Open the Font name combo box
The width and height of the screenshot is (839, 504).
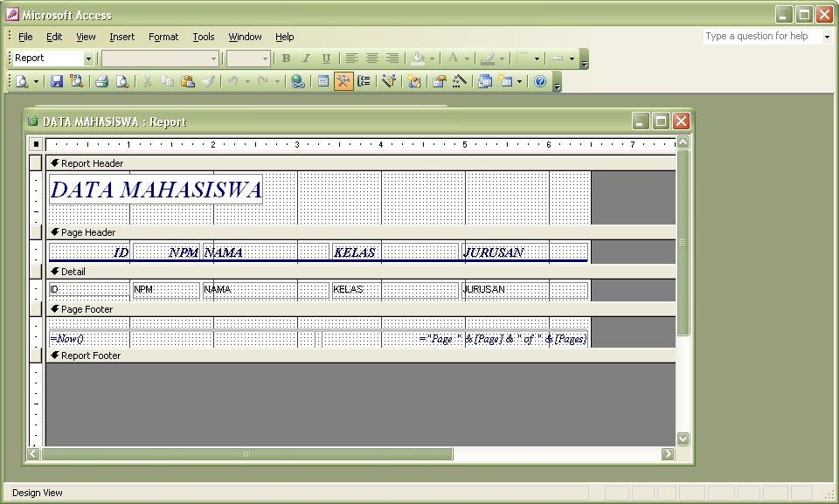tap(160, 59)
